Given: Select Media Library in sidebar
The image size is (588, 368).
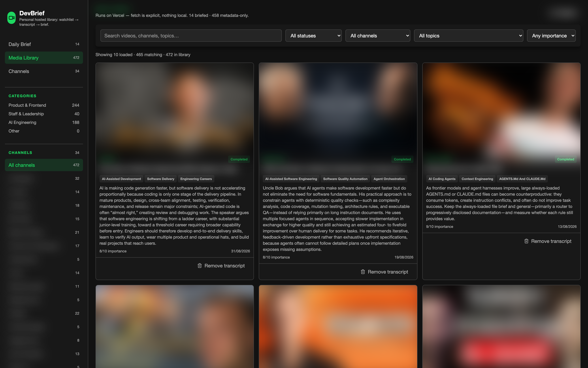Looking at the screenshot, I should point(44,58).
